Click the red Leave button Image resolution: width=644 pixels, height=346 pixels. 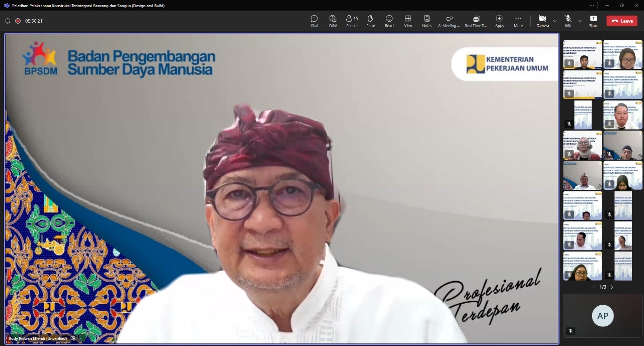coord(622,21)
